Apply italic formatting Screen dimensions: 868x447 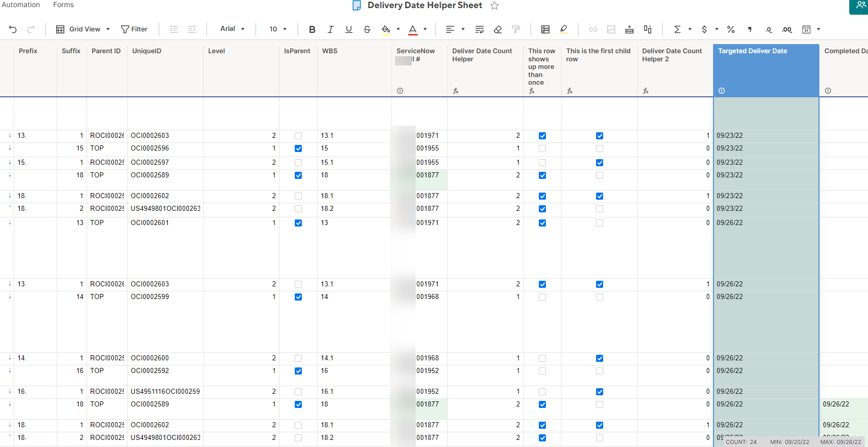pyautogui.click(x=330, y=29)
